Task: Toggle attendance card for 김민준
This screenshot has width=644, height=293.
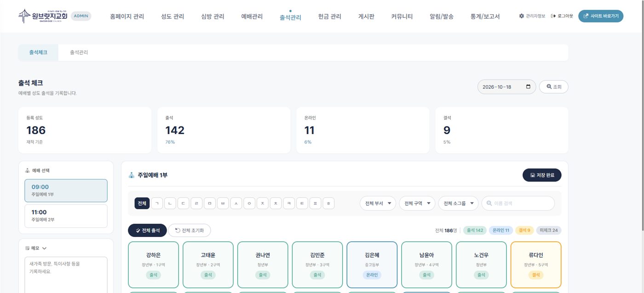Action: [317, 265]
